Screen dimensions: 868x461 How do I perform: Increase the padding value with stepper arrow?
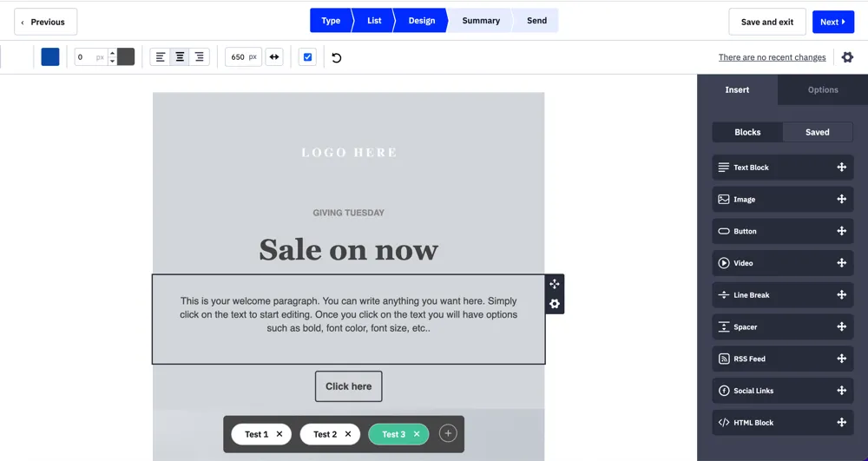(x=112, y=53)
